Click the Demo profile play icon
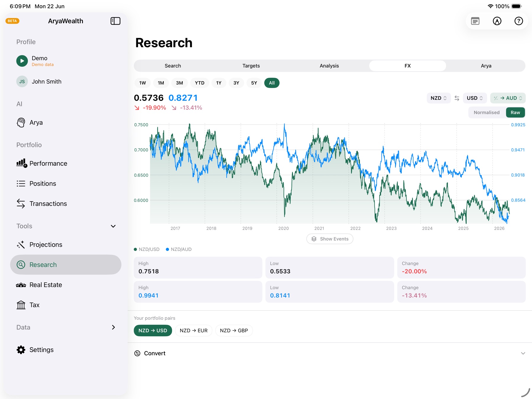Image resolution: width=532 pixels, height=399 pixels. (x=22, y=61)
